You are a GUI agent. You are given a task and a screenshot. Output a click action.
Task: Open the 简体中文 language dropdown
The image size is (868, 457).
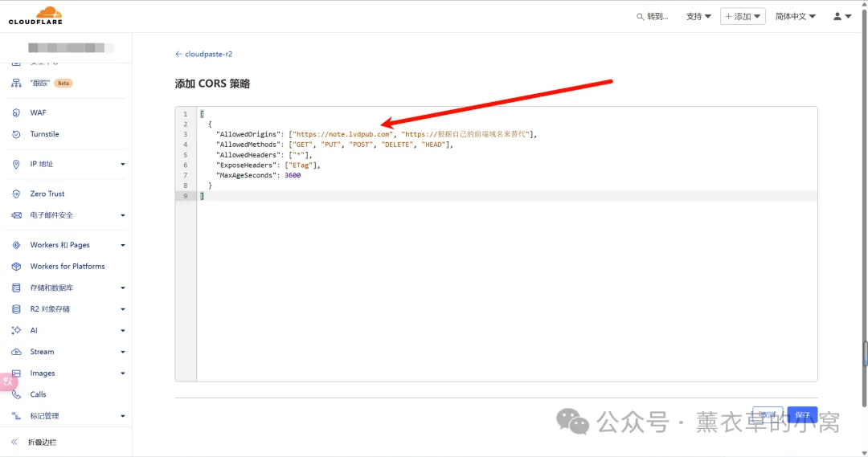click(796, 17)
